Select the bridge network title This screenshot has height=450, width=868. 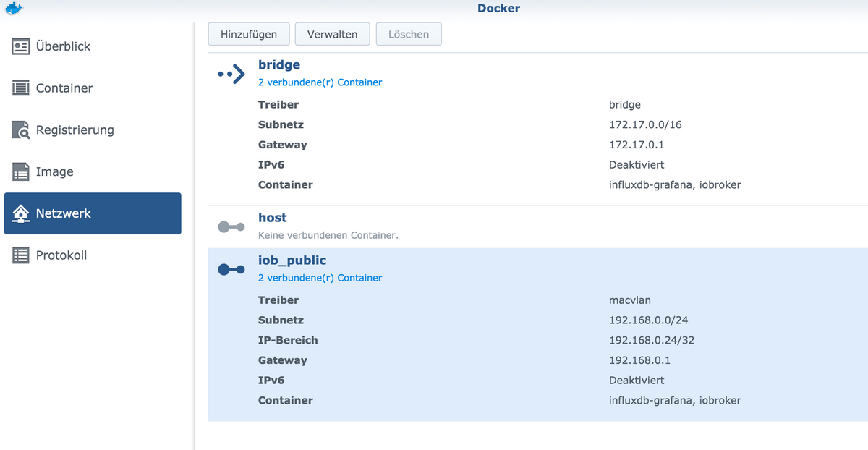(x=279, y=65)
